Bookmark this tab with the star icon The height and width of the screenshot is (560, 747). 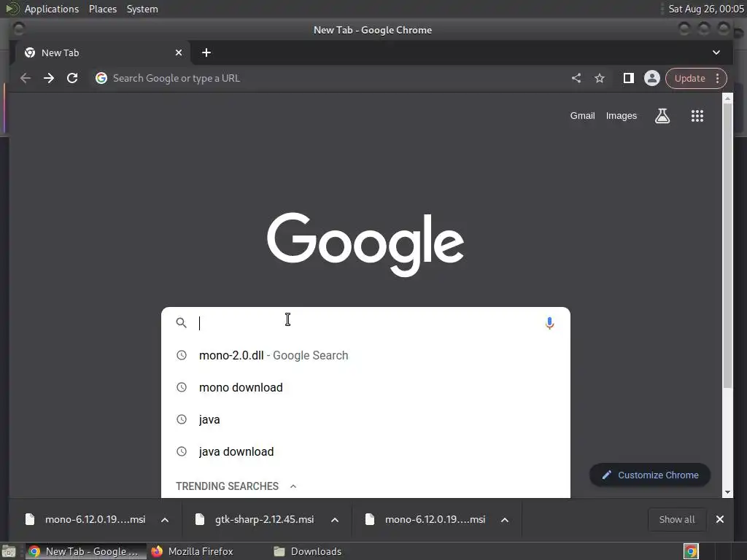pyautogui.click(x=600, y=78)
